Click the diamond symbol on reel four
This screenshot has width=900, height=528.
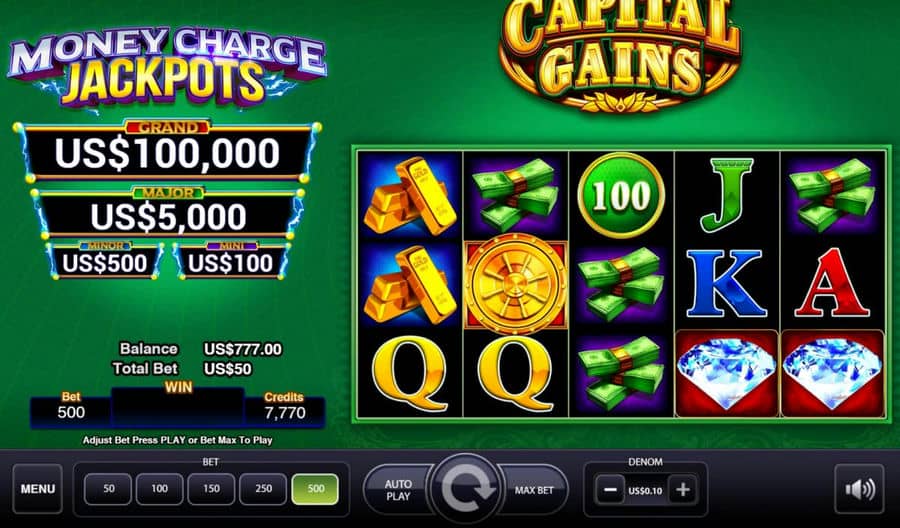click(x=726, y=373)
